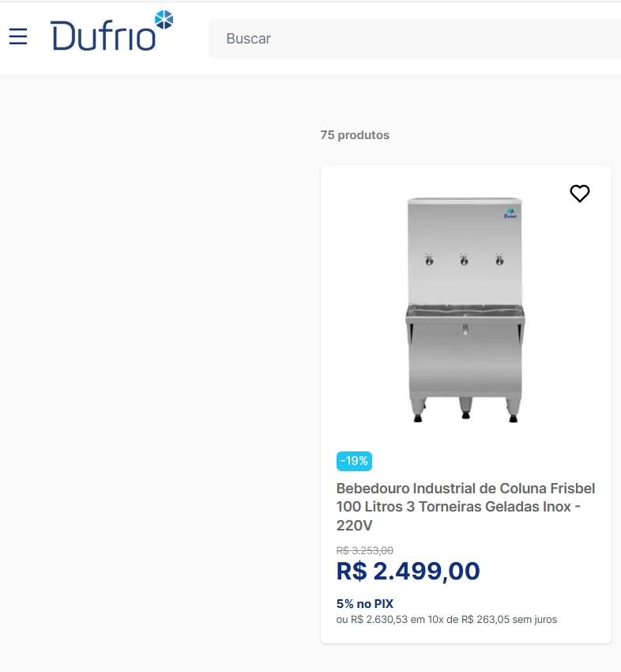
Task: Click the -19% discount badge
Action: (x=354, y=461)
